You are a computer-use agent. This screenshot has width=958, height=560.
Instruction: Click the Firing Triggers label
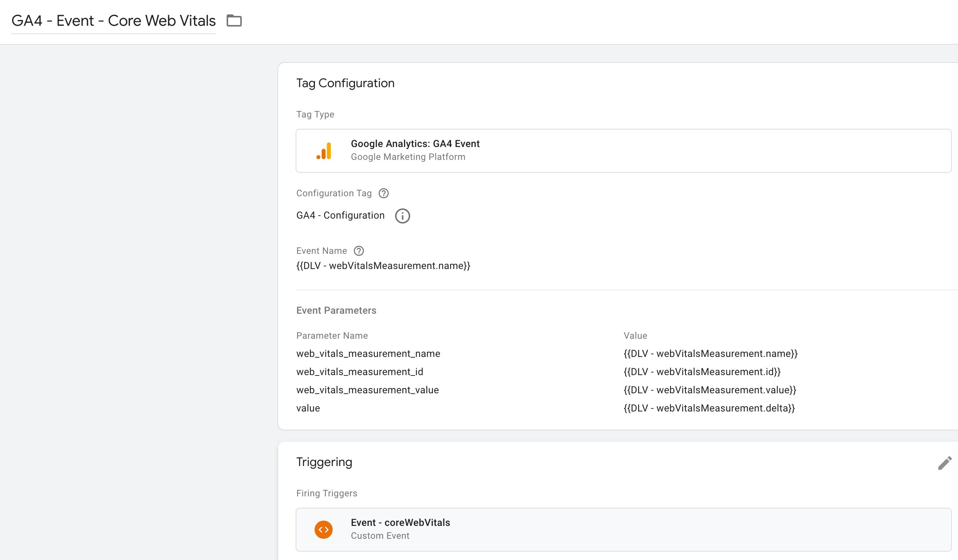click(327, 493)
